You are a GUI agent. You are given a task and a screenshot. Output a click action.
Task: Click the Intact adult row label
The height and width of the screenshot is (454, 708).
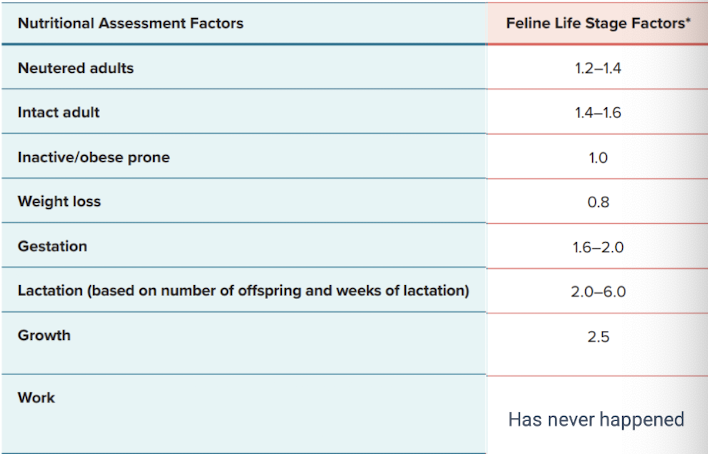point(59,113)
